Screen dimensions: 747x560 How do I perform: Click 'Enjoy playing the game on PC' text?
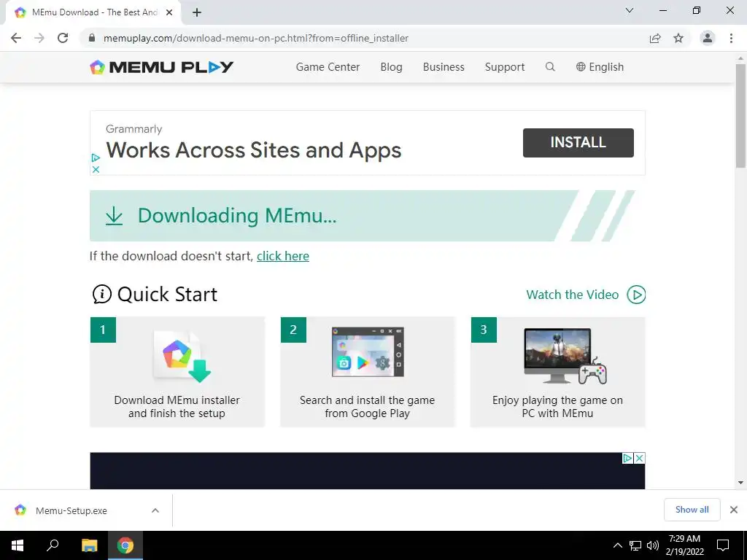point(557,407)
